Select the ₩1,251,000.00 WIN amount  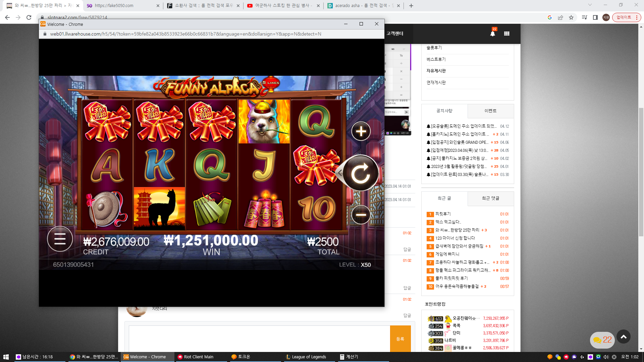tap(211, 241)
